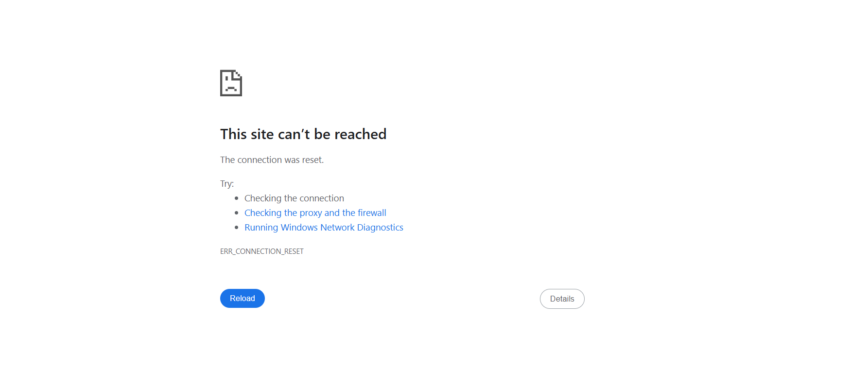The width and height of the screenshot is (868, 392).
Task: Click bullet beside the proxy and firewall link
Action: click(237, 213)
